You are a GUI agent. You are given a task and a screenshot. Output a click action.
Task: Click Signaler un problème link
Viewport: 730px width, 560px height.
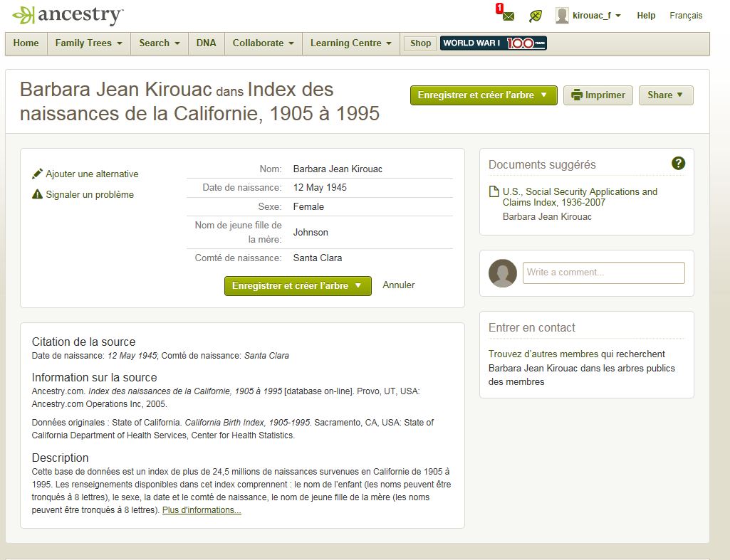click(x=90, y=194)
